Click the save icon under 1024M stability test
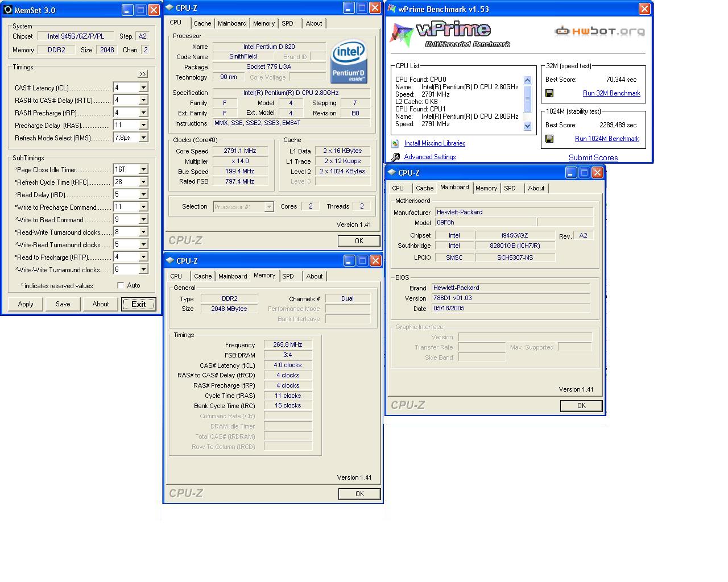 (x=549, y=139)
